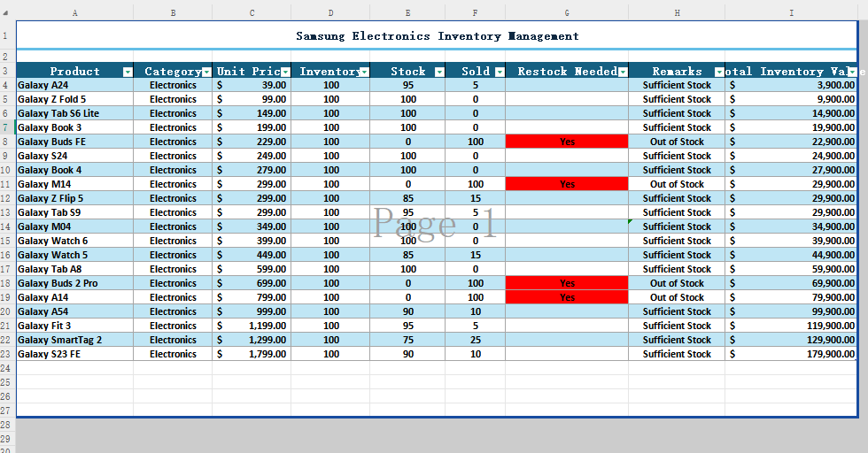
Task: Select column G header
Action: 567,12
